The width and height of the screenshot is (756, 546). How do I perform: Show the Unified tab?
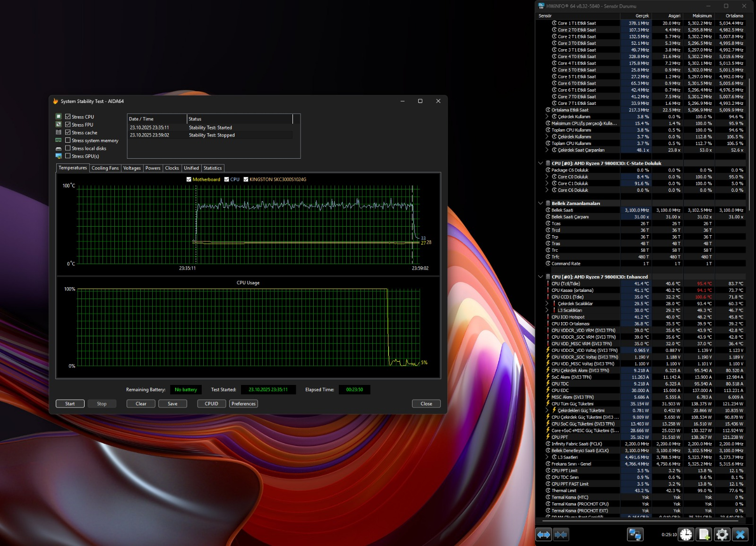[x=191, y=168]
